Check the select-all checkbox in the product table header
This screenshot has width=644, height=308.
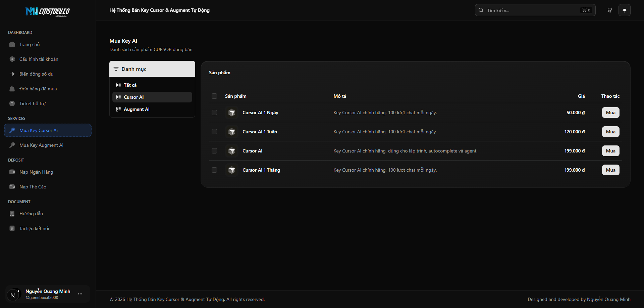[x=214, y=96]
